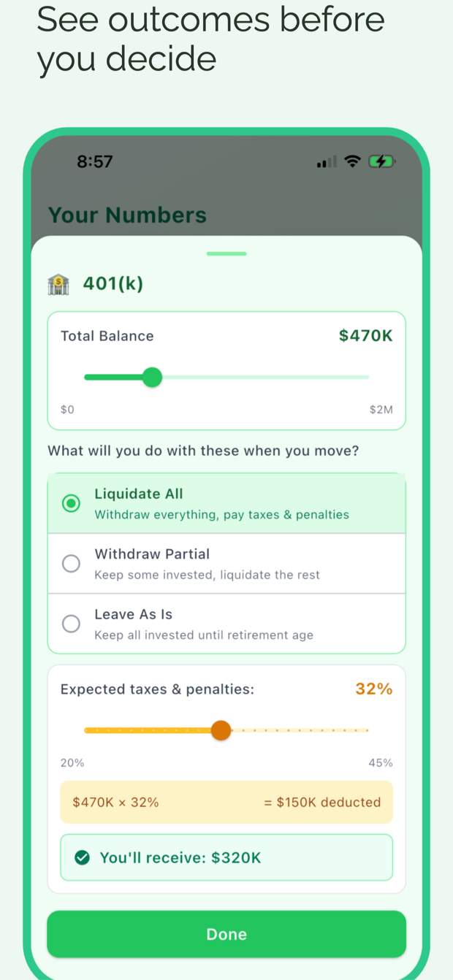Open the Your Numbers header

click(127, 215)
